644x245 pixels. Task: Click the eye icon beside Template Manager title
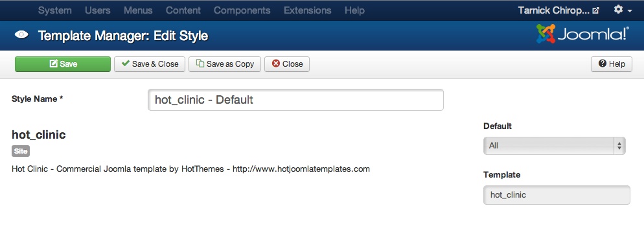point(21,35)
